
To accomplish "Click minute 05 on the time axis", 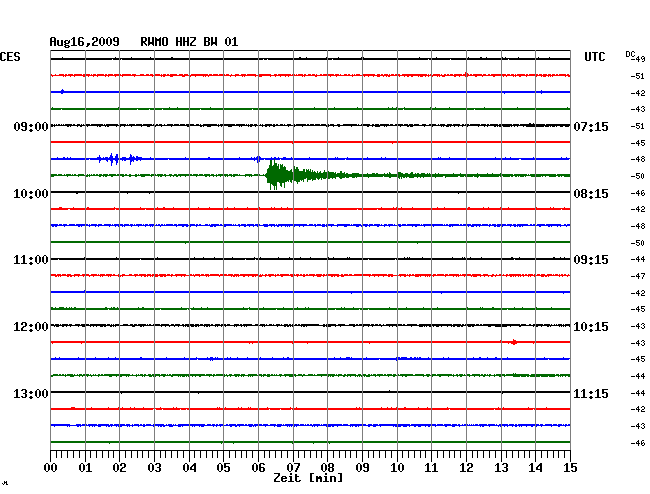I will (223, 467).
